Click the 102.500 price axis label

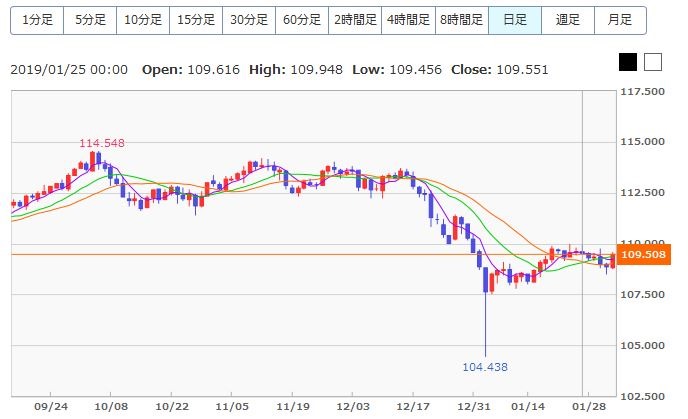click(x=642, y=397)
